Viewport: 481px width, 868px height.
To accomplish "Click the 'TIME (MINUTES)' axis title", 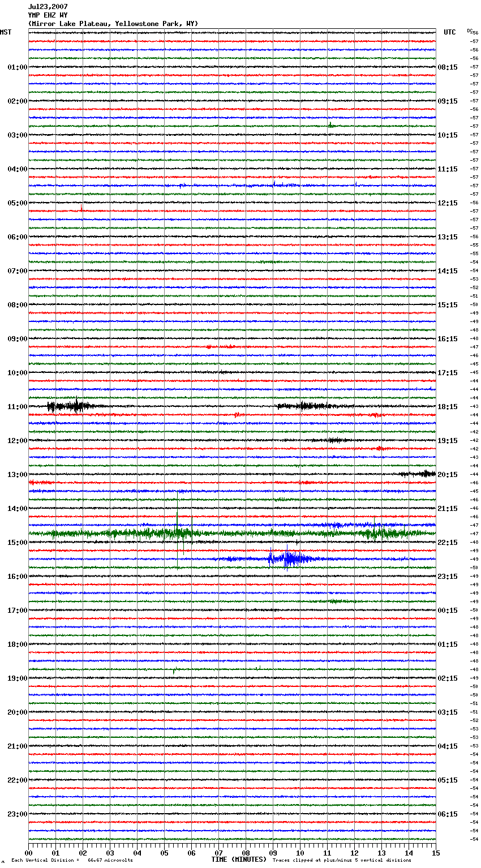I will [239, 860].
